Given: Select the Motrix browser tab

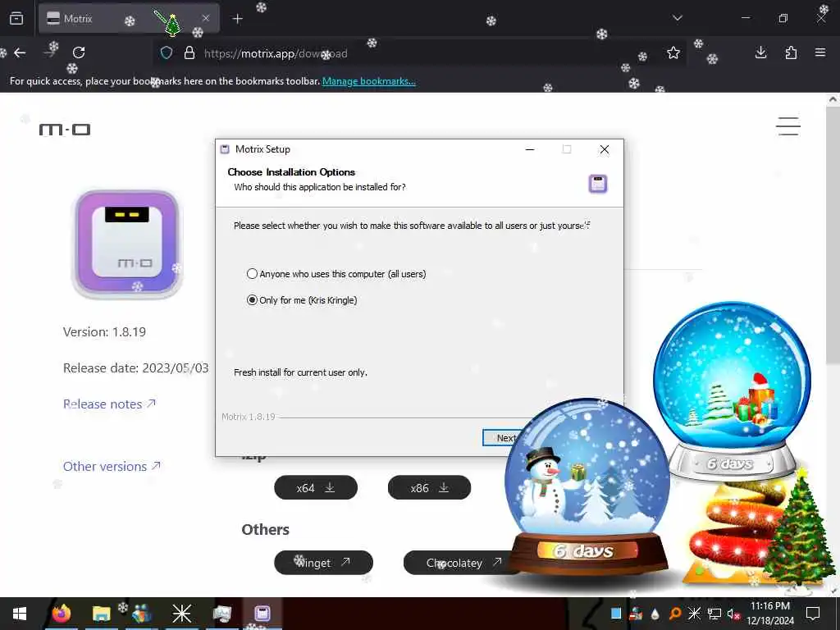Looking at the screenshot, I should [x=129, y=18].
